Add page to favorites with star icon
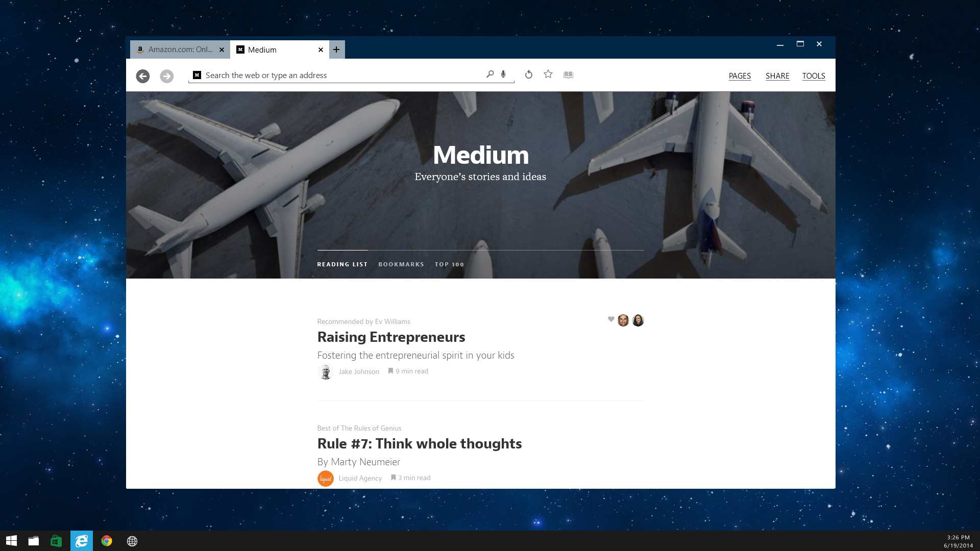980x551 pixels. tap(548, 74)
